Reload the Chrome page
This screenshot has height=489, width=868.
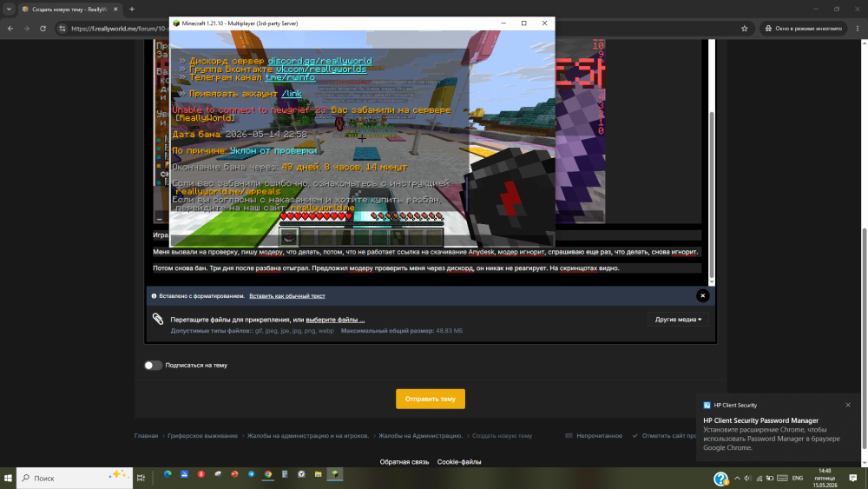(43, 29)
